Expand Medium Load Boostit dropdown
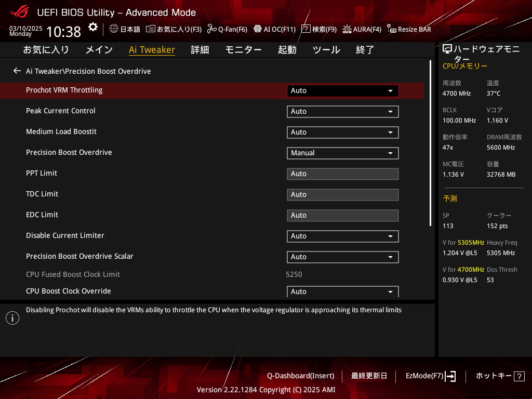 (343, 132)
